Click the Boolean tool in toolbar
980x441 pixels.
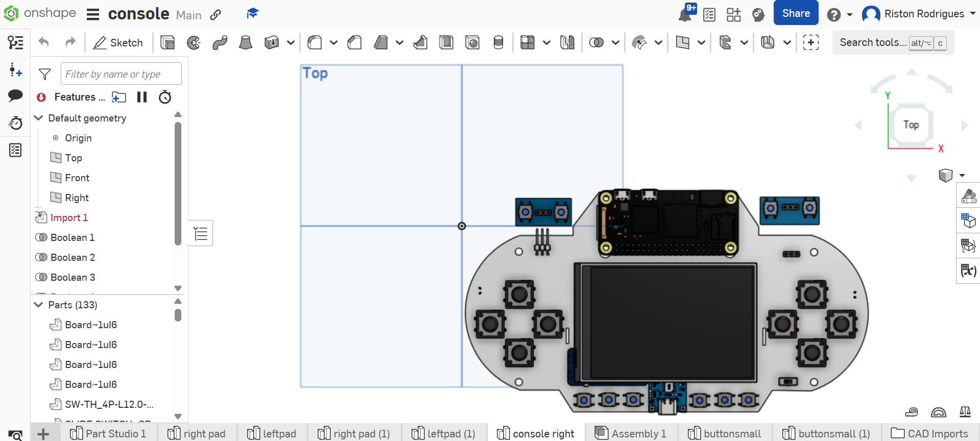596,43
